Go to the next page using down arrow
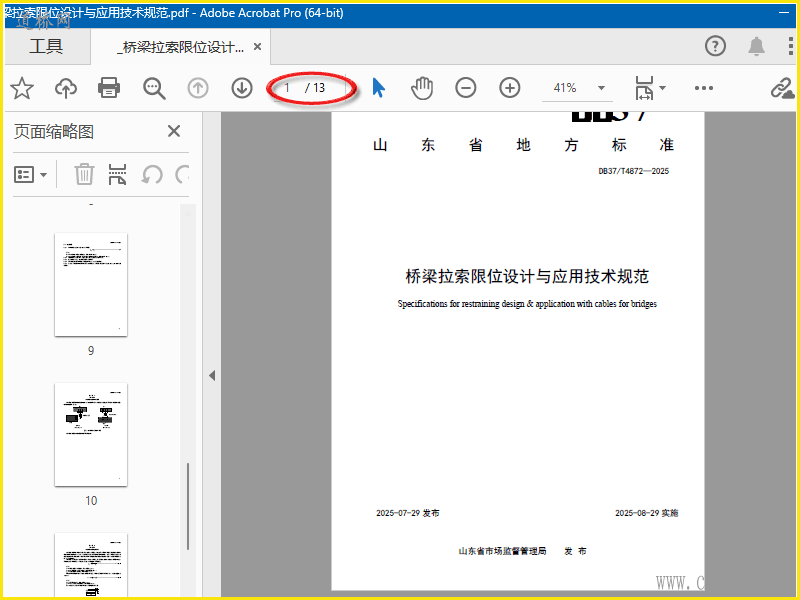This screenshot has height=600, width=800. coord(242,88)
